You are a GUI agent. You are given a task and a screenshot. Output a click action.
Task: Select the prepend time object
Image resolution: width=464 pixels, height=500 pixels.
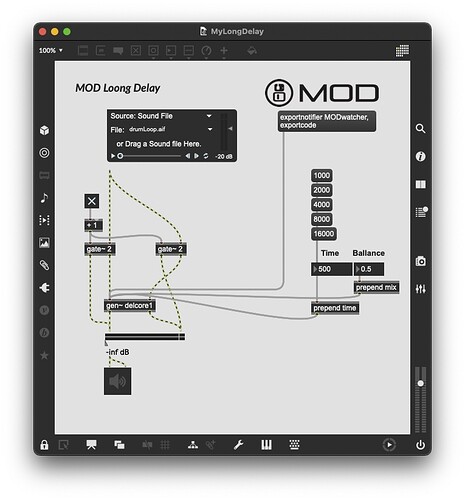click(x=335, y=308)
